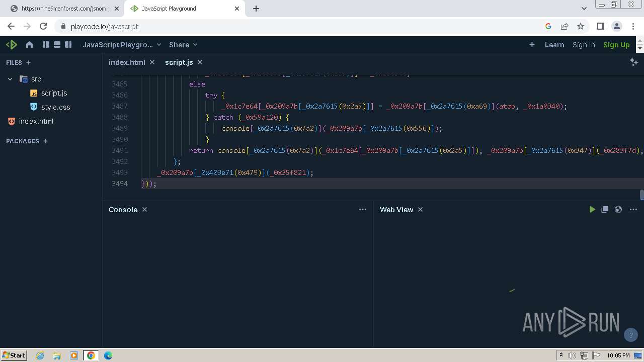Switch to the script.js editor tab

[179, 62]
